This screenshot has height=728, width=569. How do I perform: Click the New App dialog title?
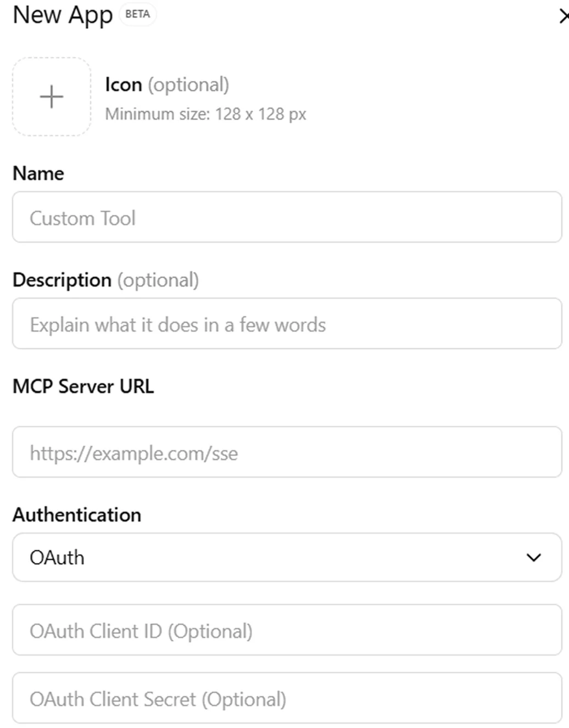62,15
